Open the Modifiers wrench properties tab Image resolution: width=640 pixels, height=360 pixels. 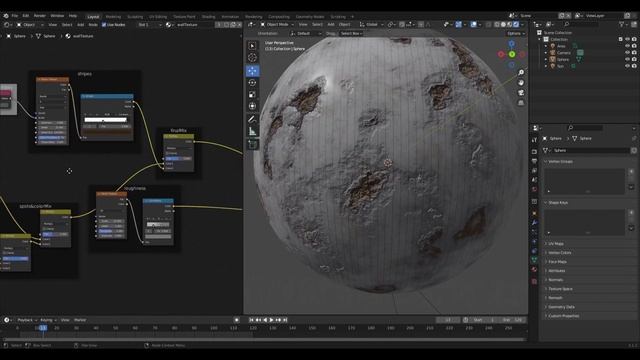534,222
